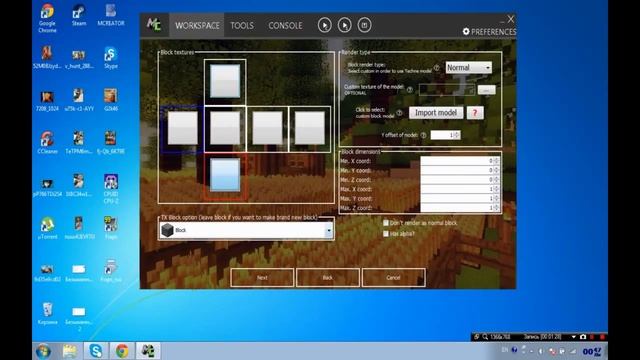This screenshot has height=360, width=640.
Task: Click the second play button in toolbar
Action: [344, 25]
